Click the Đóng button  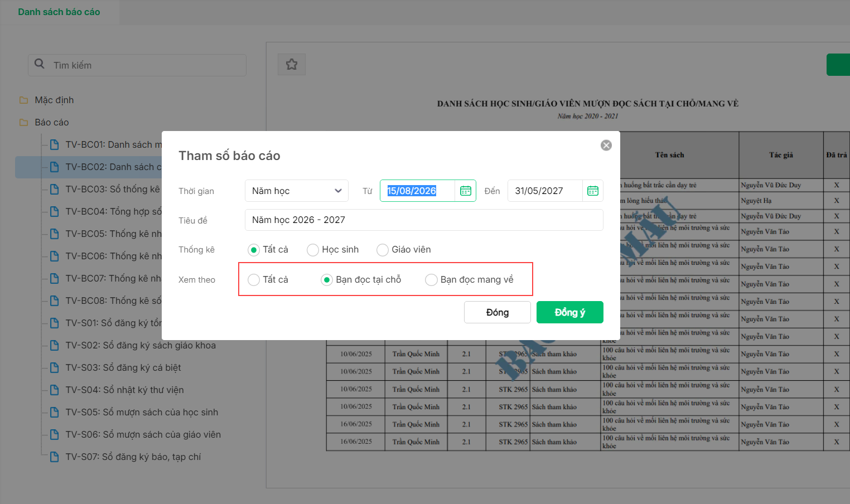[x=498, y=312]
